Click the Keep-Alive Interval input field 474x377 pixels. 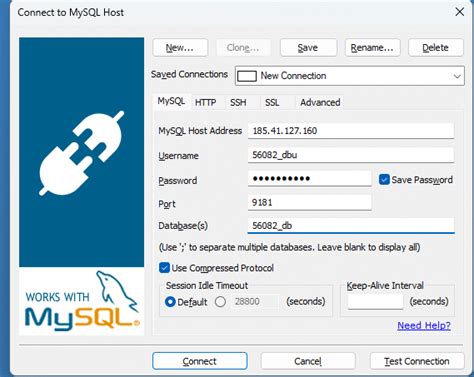pyautogui.click(x=375, y=301)
